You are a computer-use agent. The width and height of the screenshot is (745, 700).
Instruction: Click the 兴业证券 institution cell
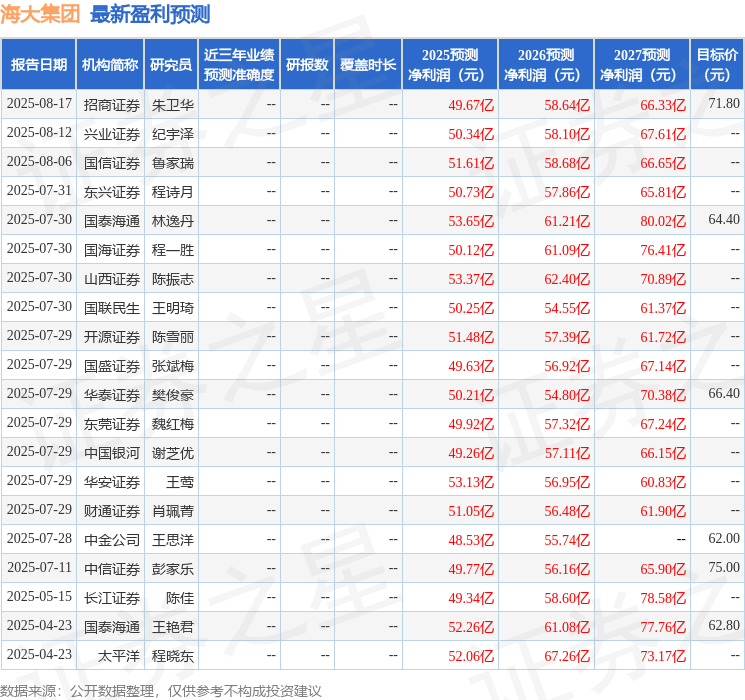point(112,134)
